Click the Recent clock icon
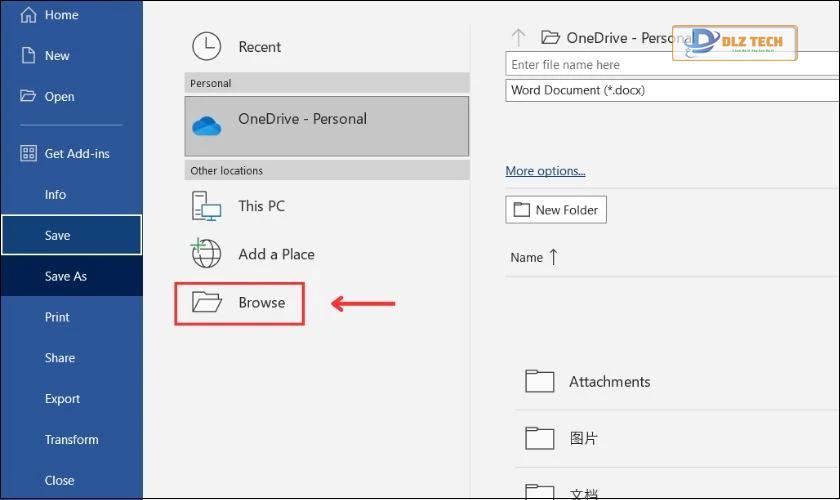The width and height of the screenshot is (840, 500). tap(206, 47)
